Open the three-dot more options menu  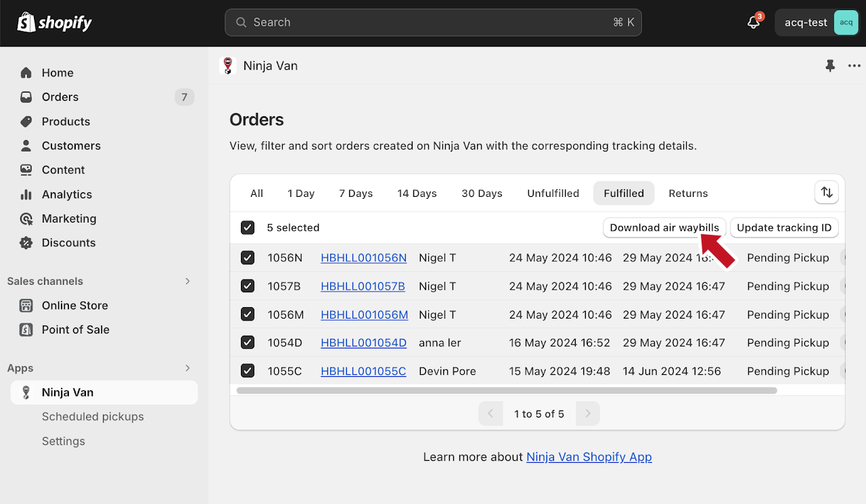tap(854, 66)
